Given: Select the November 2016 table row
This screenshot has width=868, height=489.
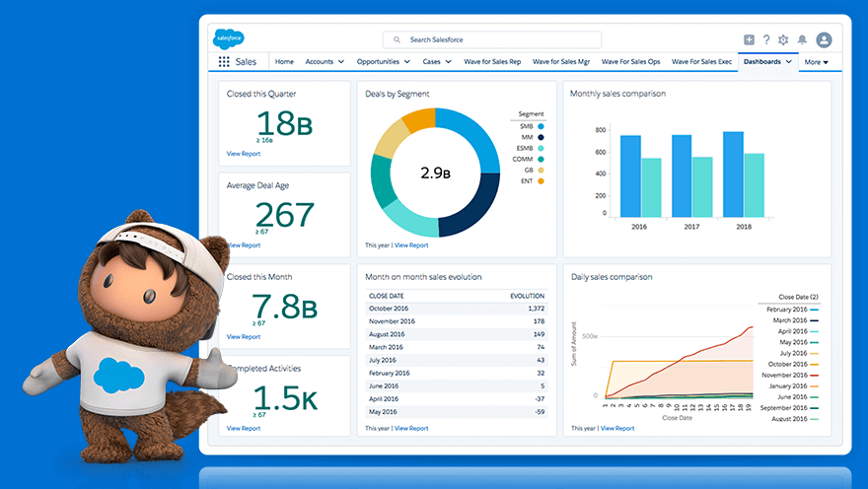Looking at the screenshot, I should tap(457, 321).
